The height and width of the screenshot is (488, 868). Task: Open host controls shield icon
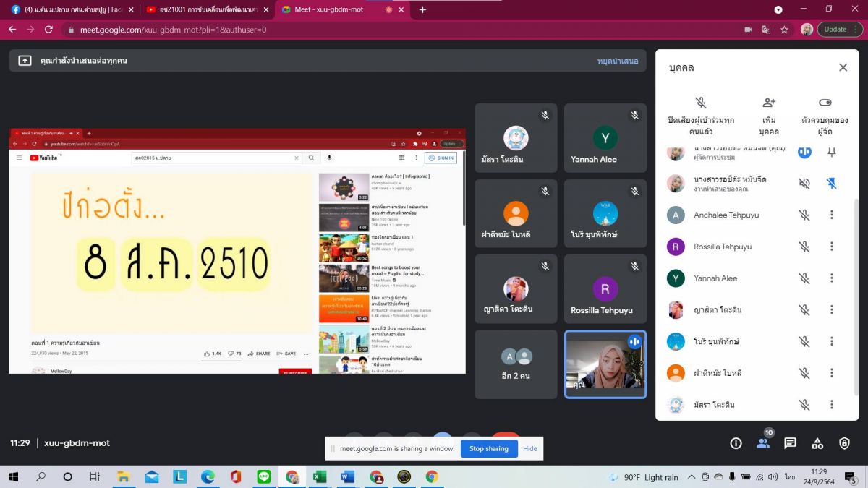pyautogui.click(x=844, y=443)
